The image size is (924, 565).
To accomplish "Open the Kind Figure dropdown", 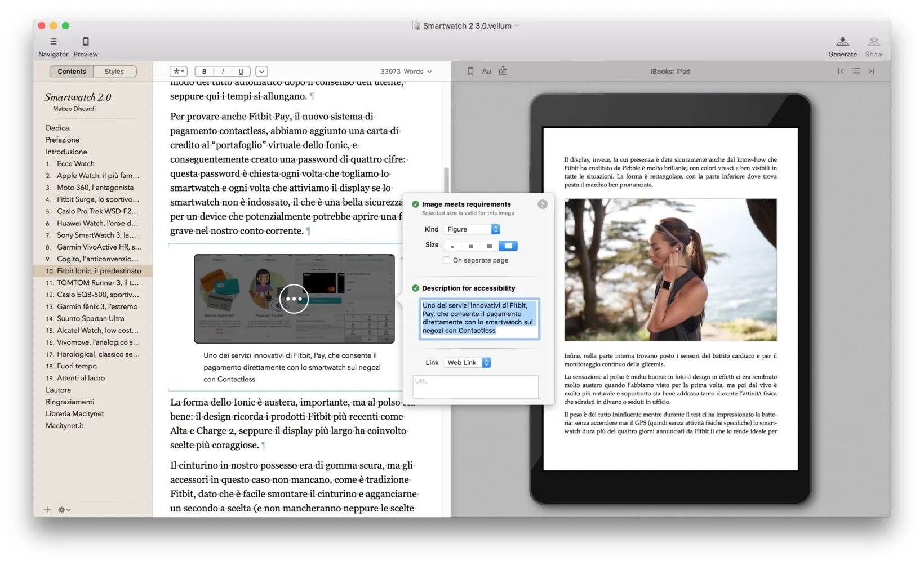I will [472, 229].
